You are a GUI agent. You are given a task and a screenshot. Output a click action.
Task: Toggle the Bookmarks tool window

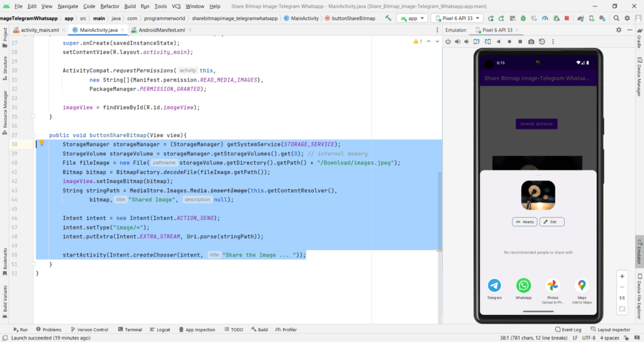5,262
